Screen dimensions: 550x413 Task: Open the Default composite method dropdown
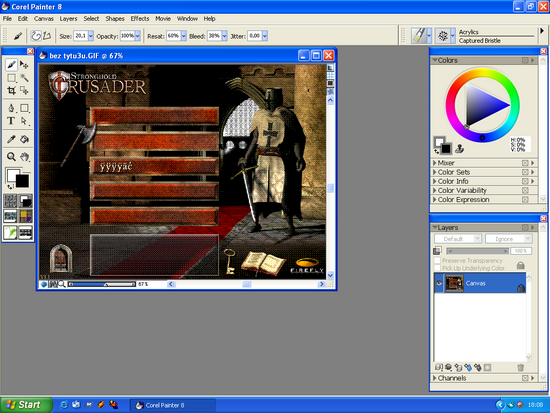point(457,239)
